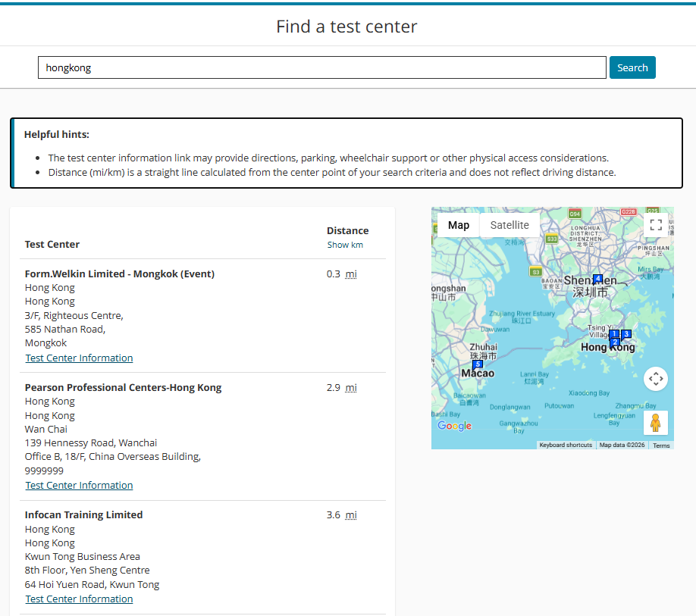Focus the hongkong search input field
Viewport: 696px width, 616px height.
point(321,67)
